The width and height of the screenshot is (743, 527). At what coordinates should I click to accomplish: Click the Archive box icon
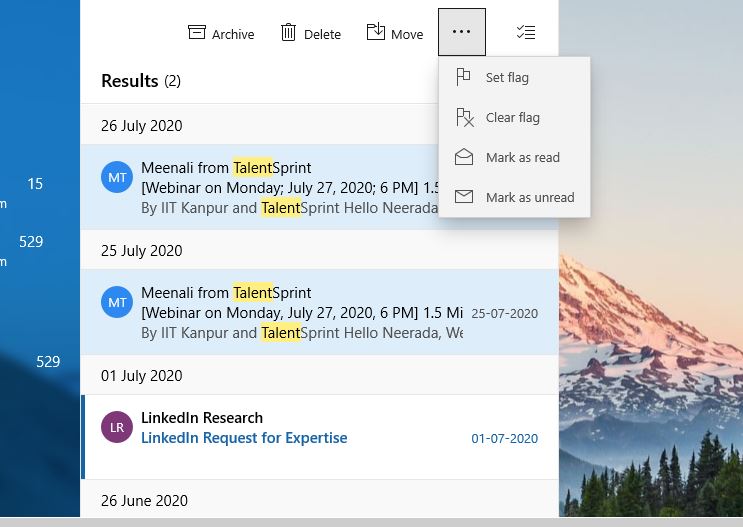(197, 32)
